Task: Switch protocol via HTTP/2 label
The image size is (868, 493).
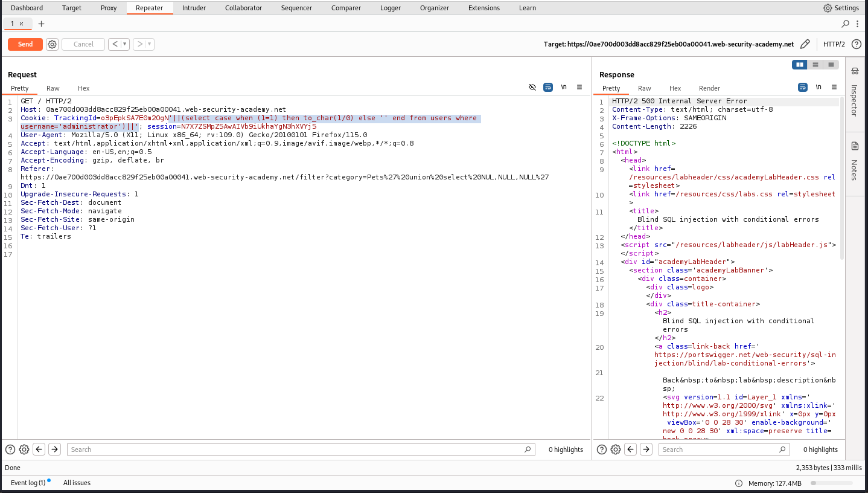Action: click(834, 44)
